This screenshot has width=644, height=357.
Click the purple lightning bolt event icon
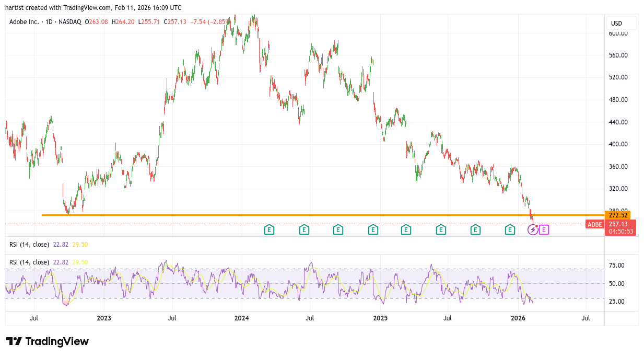533,229
